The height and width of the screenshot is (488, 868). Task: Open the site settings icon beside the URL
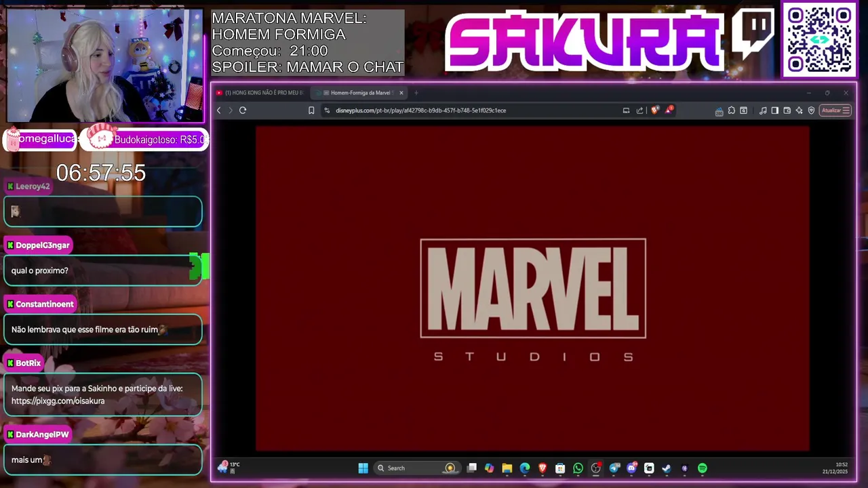(x=327, y=110)
